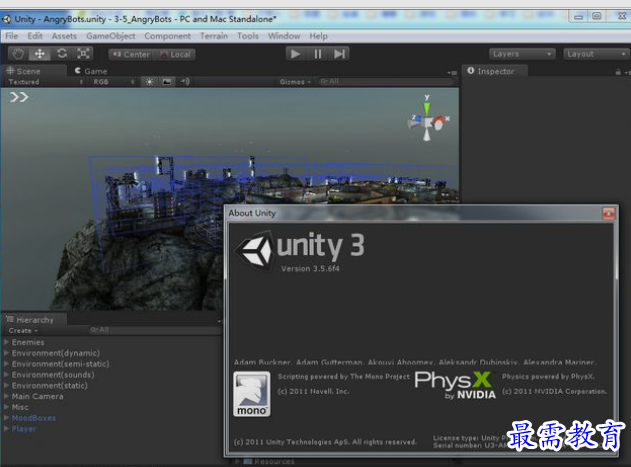Viewport: 631px width, 467px height.
Task: Open the Hierarchy Create dropdown
Action: pos(23,331)
